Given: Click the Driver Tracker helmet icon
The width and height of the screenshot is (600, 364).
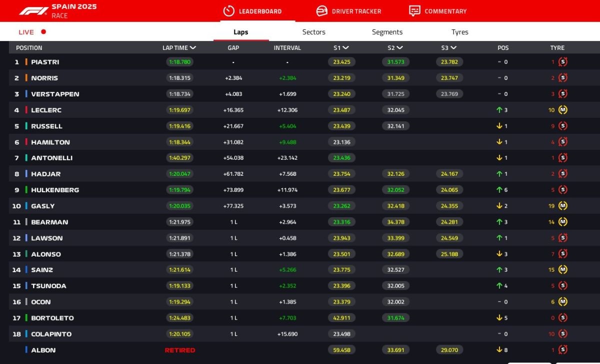Looking at the screenshot, I should 321,11.
